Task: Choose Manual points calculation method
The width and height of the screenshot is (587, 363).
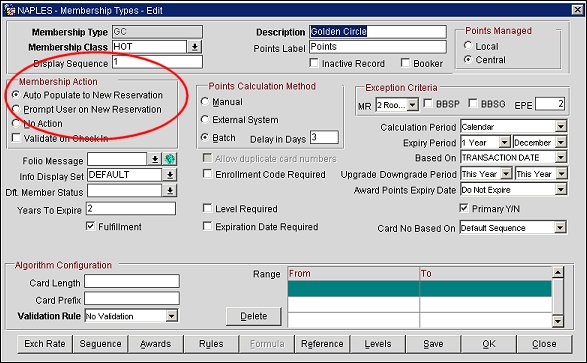Action: [x=205, y=101]
